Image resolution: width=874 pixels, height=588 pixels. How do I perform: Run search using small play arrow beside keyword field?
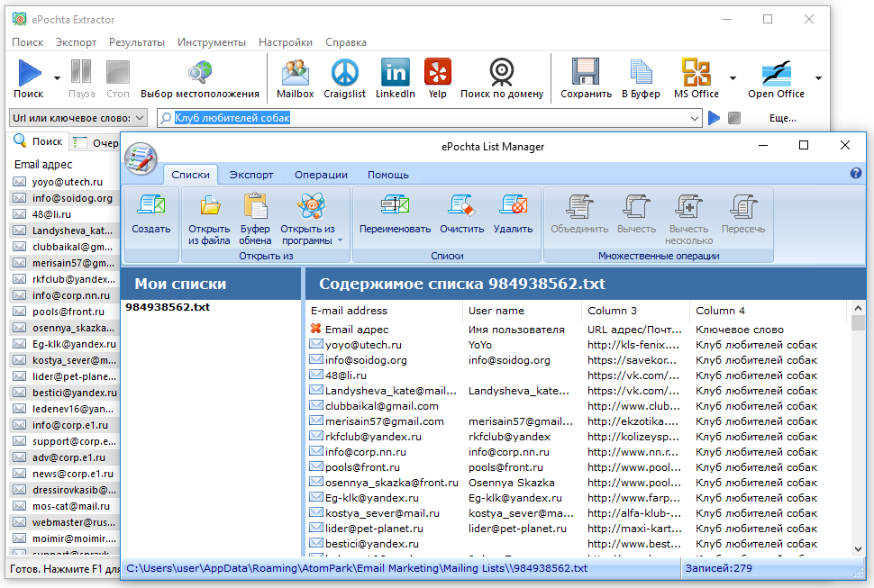tap(714, 118)
